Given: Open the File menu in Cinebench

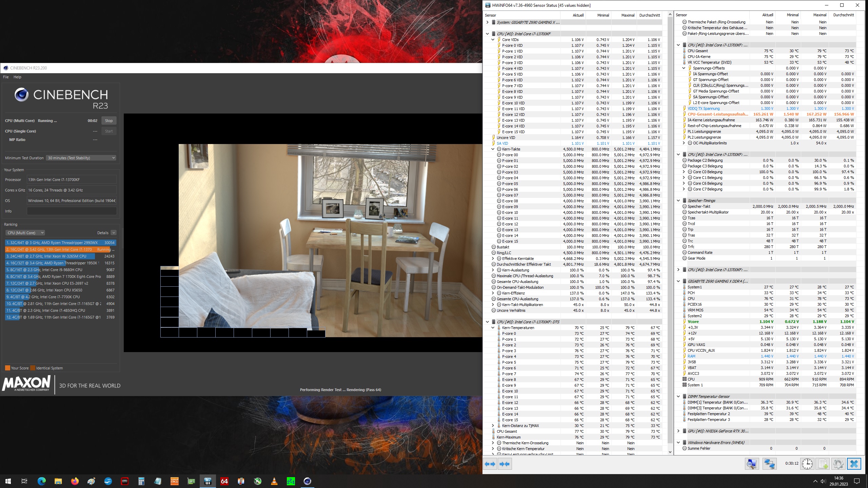Looking at the screenshot, I should coord(6,77).
